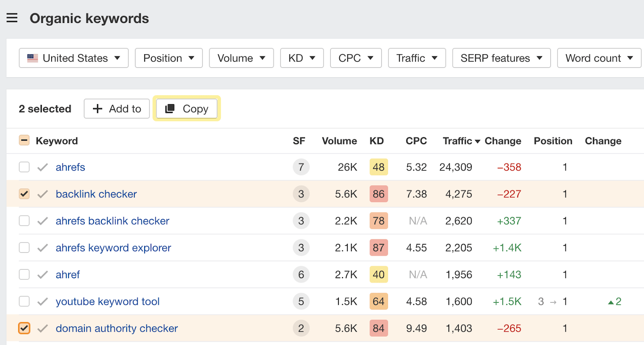Click the Add to button
Screen dimensions: 644x345
(117, 109)
